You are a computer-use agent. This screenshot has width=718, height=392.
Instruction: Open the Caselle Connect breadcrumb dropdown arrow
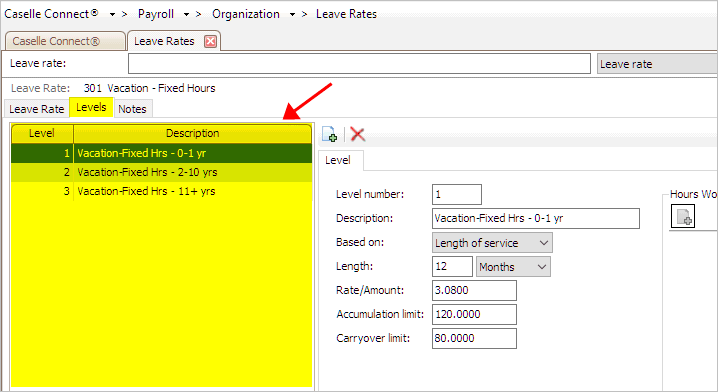click(112, 15)
